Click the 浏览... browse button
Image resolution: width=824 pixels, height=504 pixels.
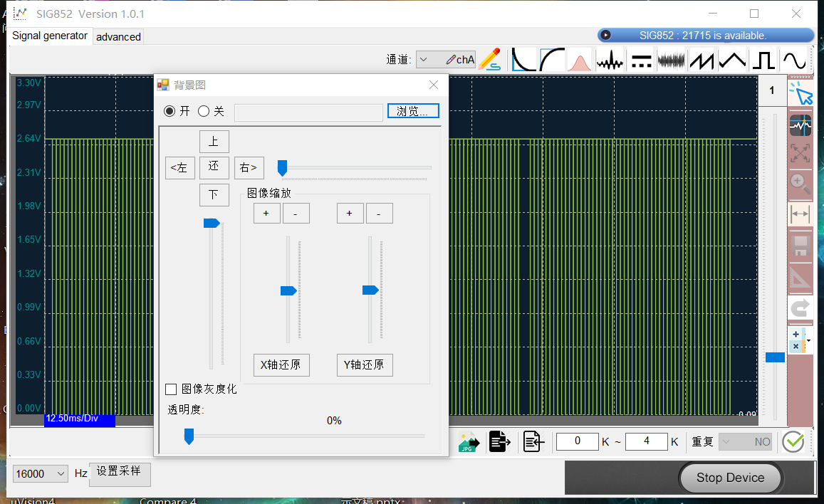coord(413,111)
